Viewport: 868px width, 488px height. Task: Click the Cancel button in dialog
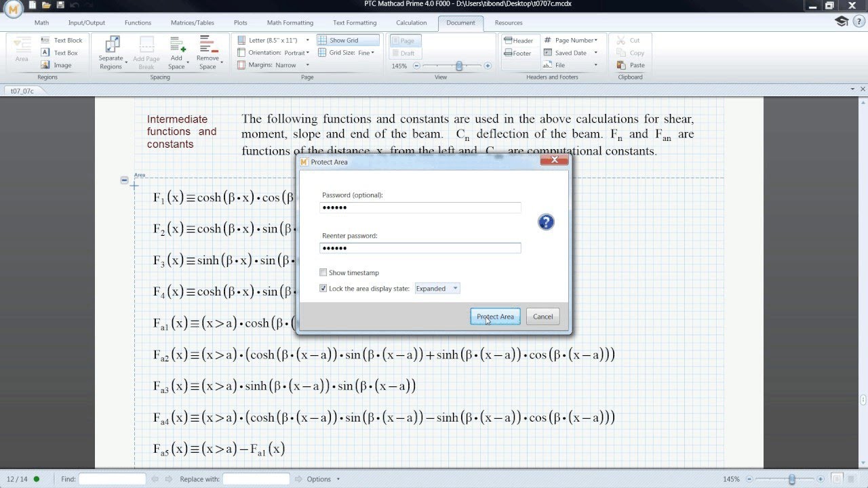(542, 317)
